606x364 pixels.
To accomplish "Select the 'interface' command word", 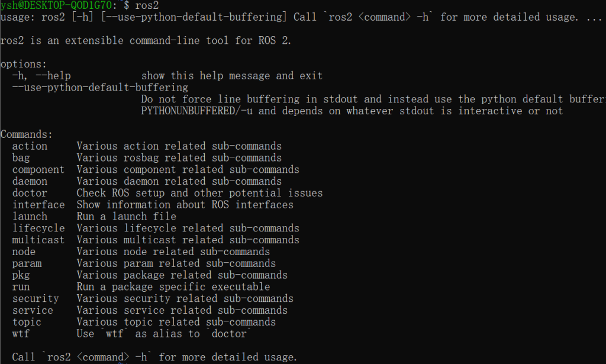I will pyautogui.click(x=38, y=205).
